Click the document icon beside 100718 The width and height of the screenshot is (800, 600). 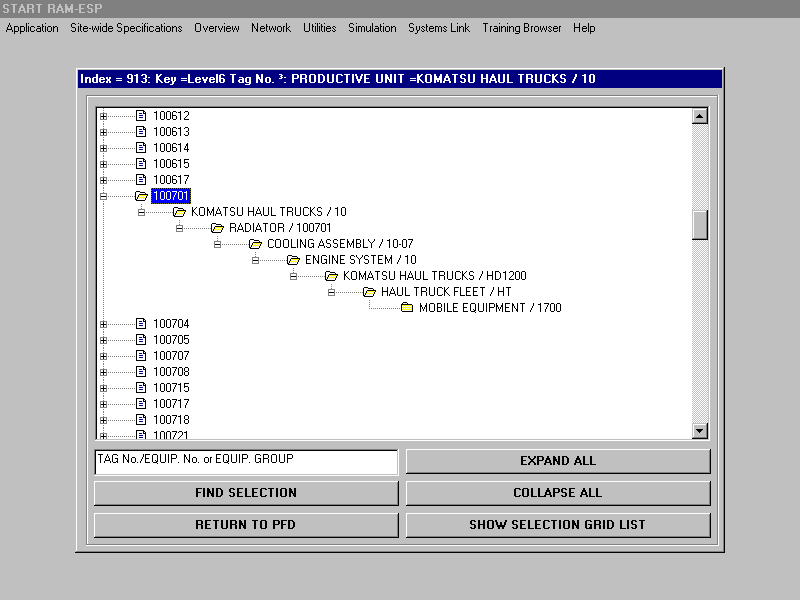141,420
